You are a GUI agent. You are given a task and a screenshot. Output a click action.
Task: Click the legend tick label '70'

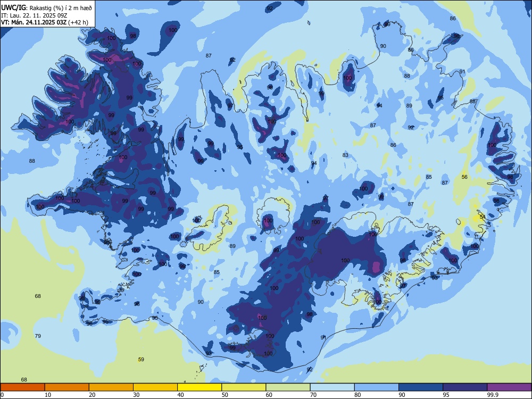[313, 395]
